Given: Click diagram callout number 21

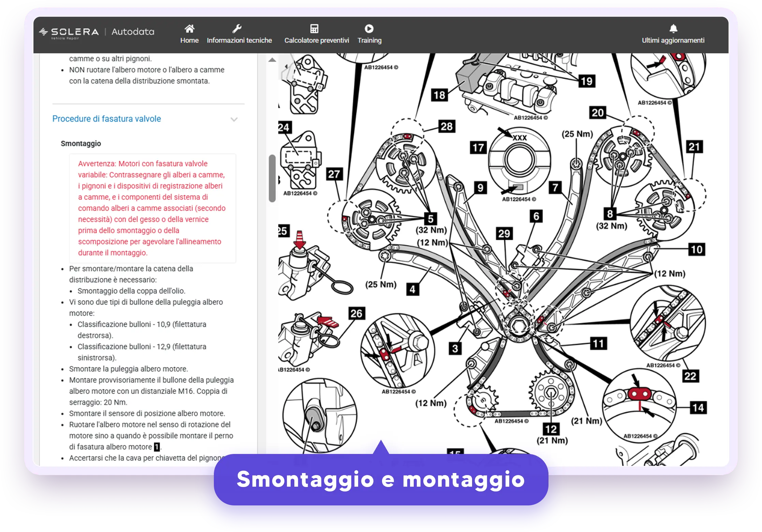Looking at the screenshot, I should [x=694, y=147].
